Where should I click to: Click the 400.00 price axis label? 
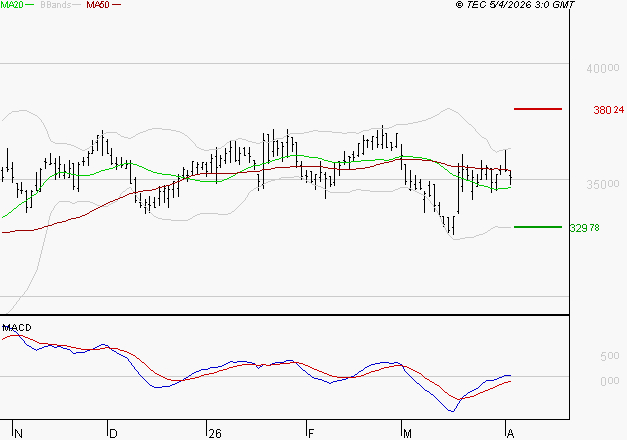(603, 68)
